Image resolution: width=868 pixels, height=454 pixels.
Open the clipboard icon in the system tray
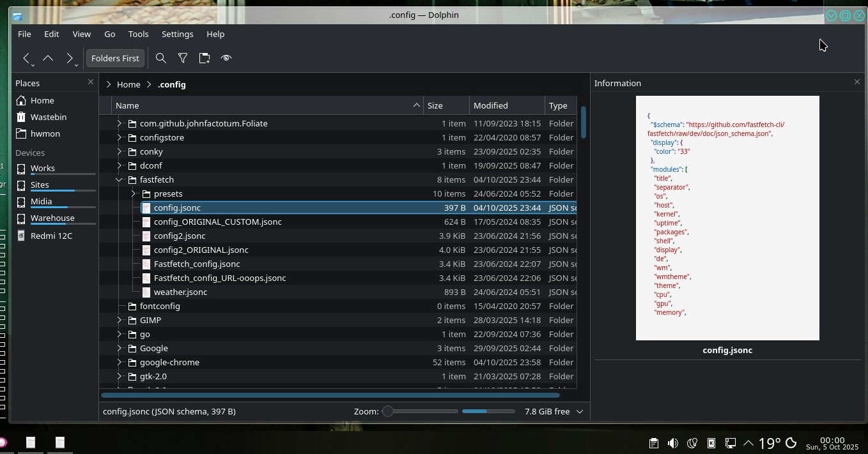pos(653,443)
